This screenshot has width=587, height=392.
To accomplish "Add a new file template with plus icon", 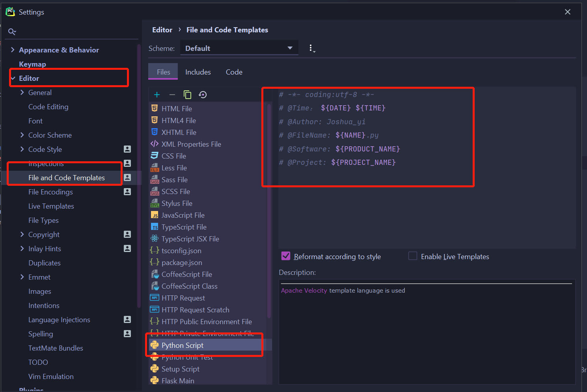I will [x=157, y=95].
